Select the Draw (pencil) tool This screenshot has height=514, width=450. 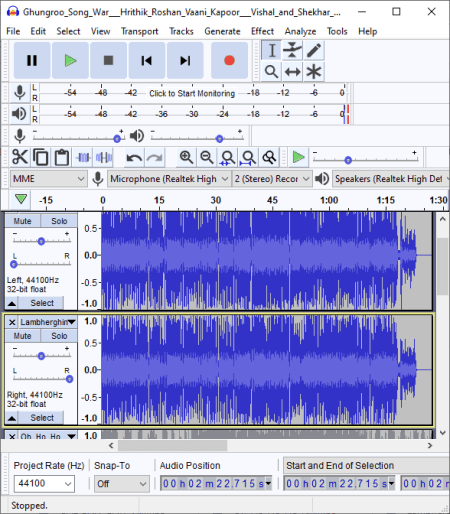pyautogui.click(x=314, y=51)
